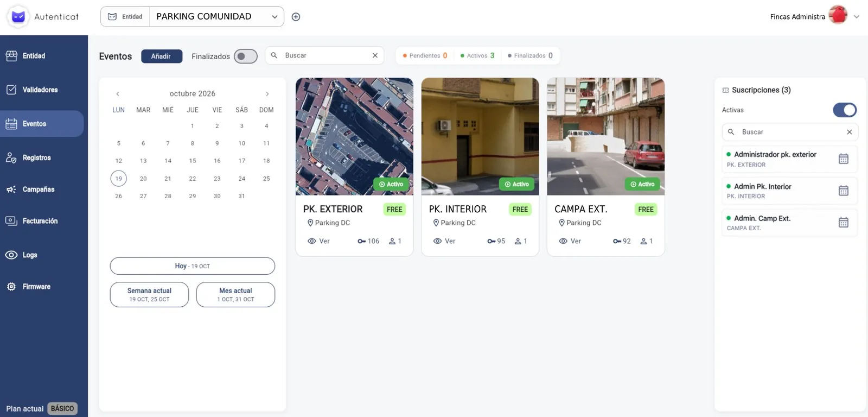This screenshot has height=417, width=868.
Task: Open Entidad in the sidebar
Action: [x=42, y=56]
